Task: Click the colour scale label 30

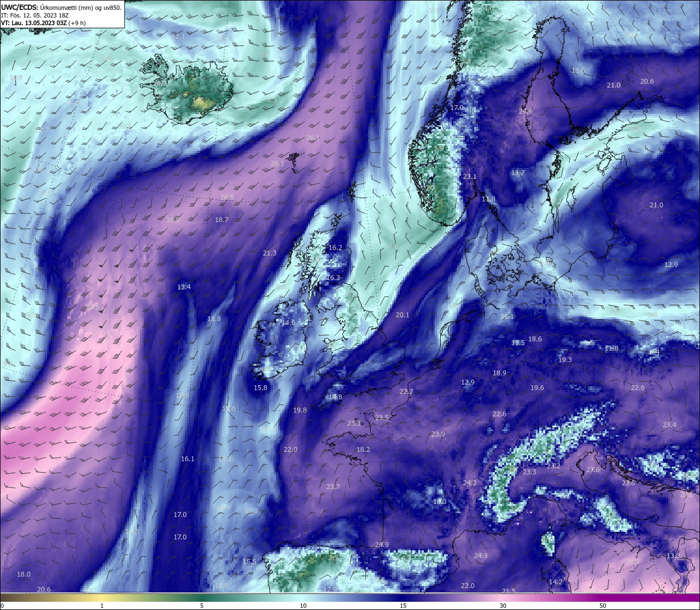Action: tap(503, 606)
